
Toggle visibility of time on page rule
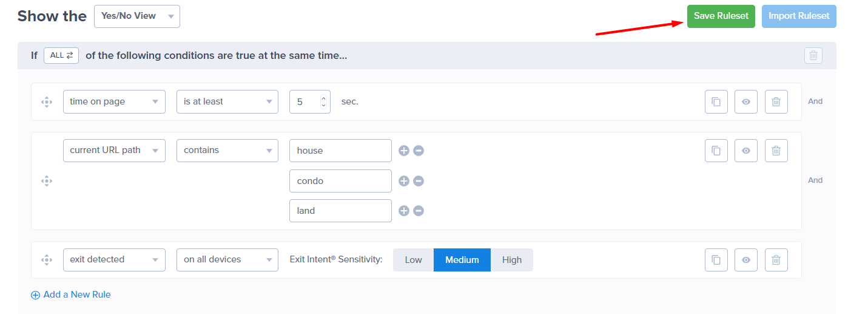(x=746, y=102)
